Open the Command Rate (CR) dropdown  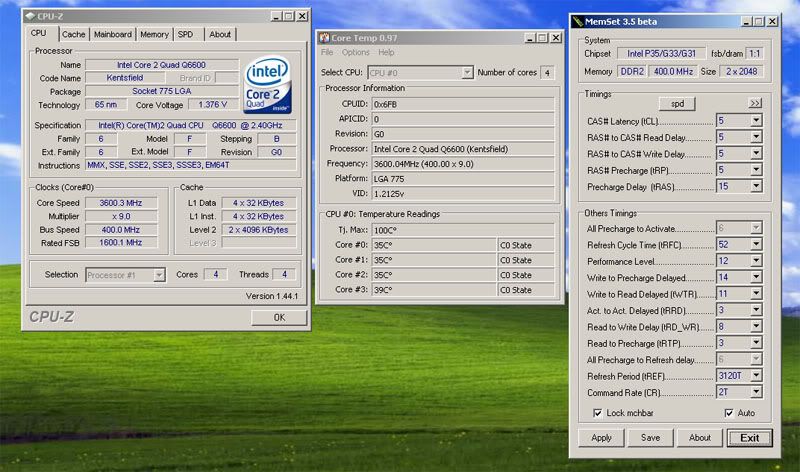click(x=756, y=392)
